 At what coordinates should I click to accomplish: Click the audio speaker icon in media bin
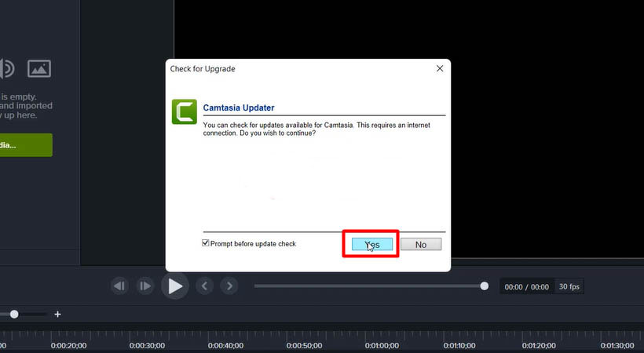tap(6, 68)
